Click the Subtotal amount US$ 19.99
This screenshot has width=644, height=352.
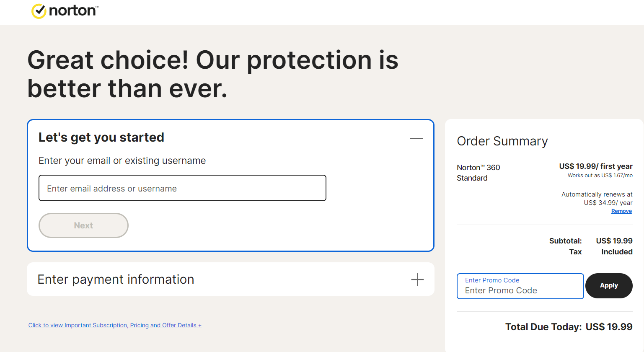tap(614, 241)
